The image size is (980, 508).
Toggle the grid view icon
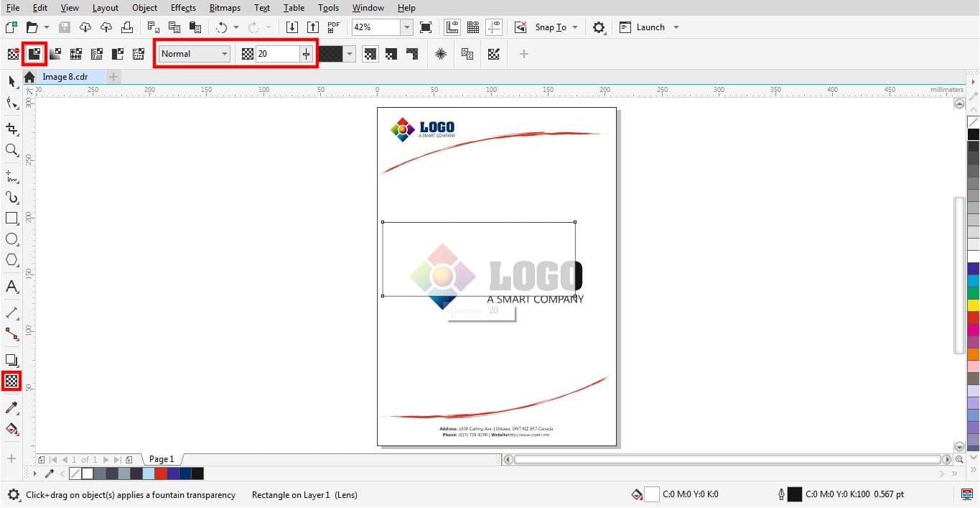point(472,27)
